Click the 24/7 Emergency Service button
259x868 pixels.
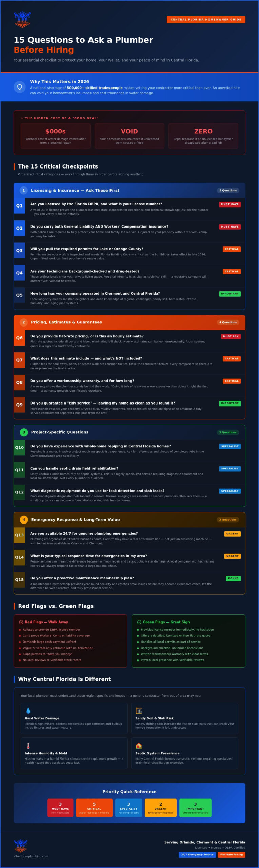tap(197, 854)
